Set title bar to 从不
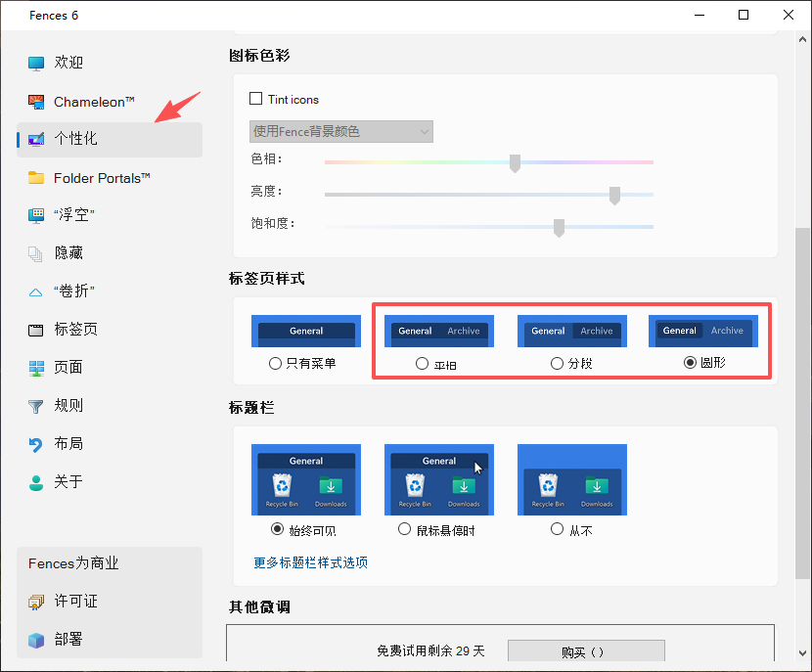 [557, 529]
